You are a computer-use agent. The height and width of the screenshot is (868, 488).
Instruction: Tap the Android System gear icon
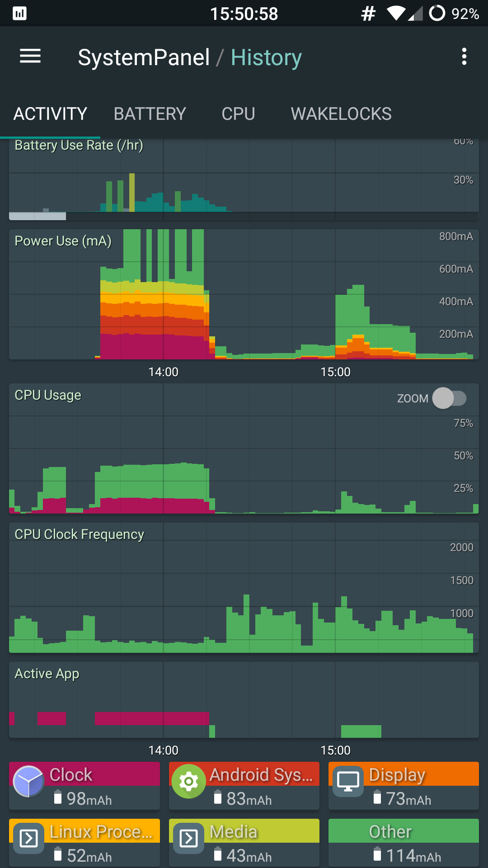coord(188,782)
